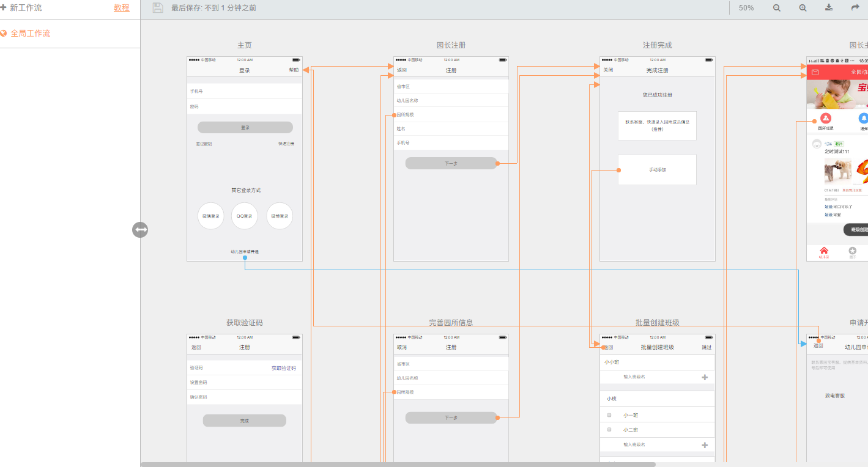
Task: Click 帮助 in the 主页 header
Action: coord(294,70)
